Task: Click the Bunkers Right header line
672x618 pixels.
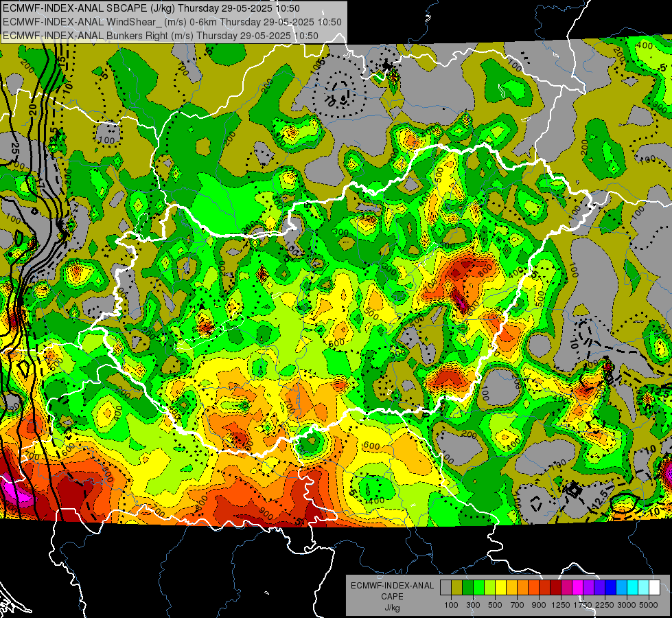Action: (161, 36)
